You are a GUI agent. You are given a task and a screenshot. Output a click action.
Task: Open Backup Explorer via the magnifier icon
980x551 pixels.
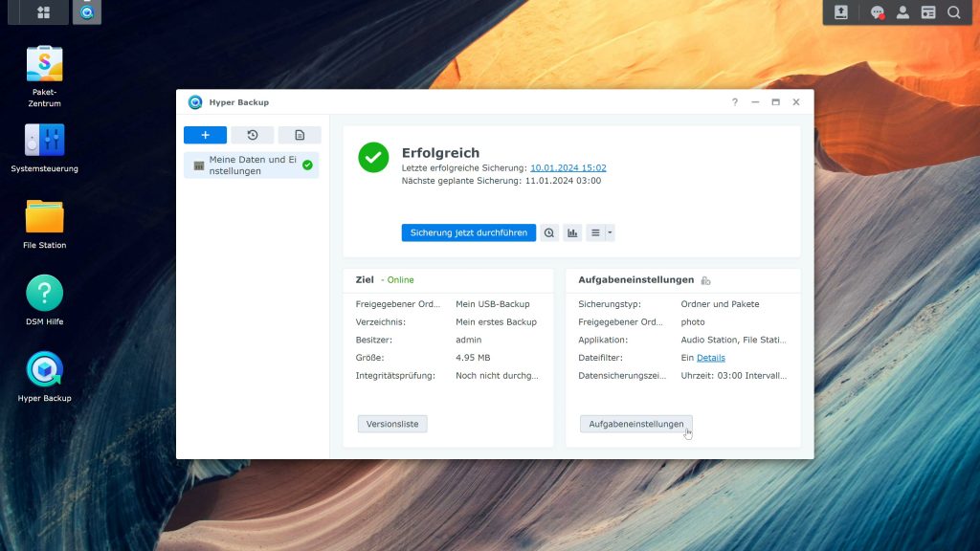548,232
